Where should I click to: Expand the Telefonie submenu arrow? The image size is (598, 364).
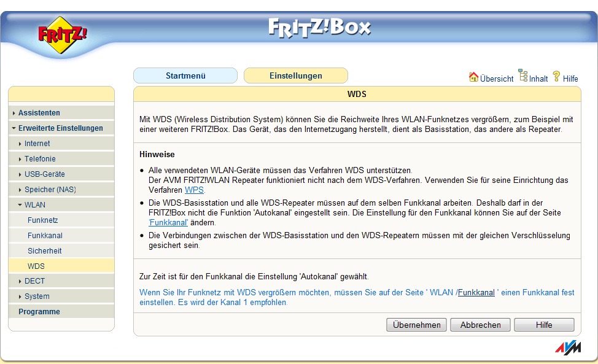pyautogui.click(x=20, y=159)
